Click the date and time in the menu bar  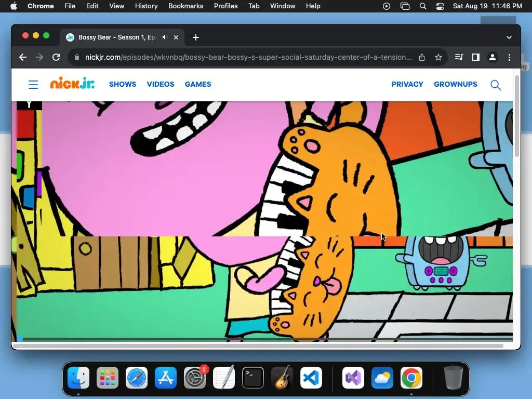click(x=487, y=6)
